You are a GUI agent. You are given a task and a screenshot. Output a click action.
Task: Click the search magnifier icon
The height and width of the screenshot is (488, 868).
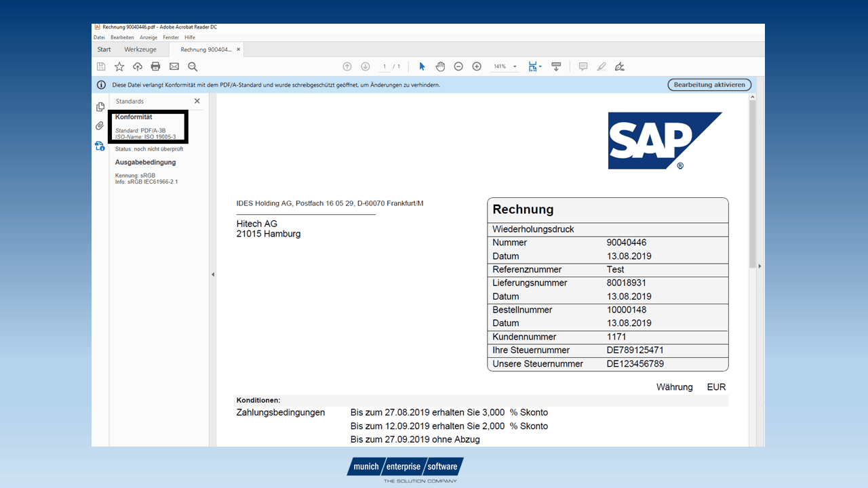tap(193, 66)
